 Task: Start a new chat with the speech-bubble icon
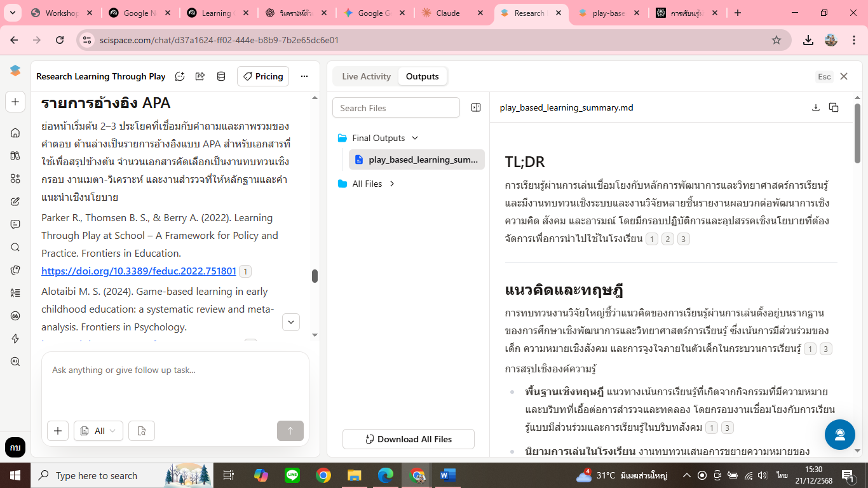pyautogui.click(x=180, y=76)
